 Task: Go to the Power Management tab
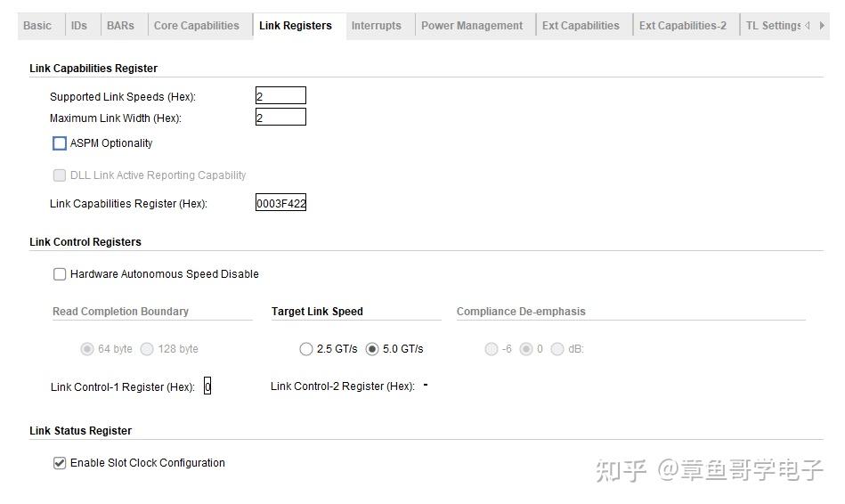coord(472,26)
